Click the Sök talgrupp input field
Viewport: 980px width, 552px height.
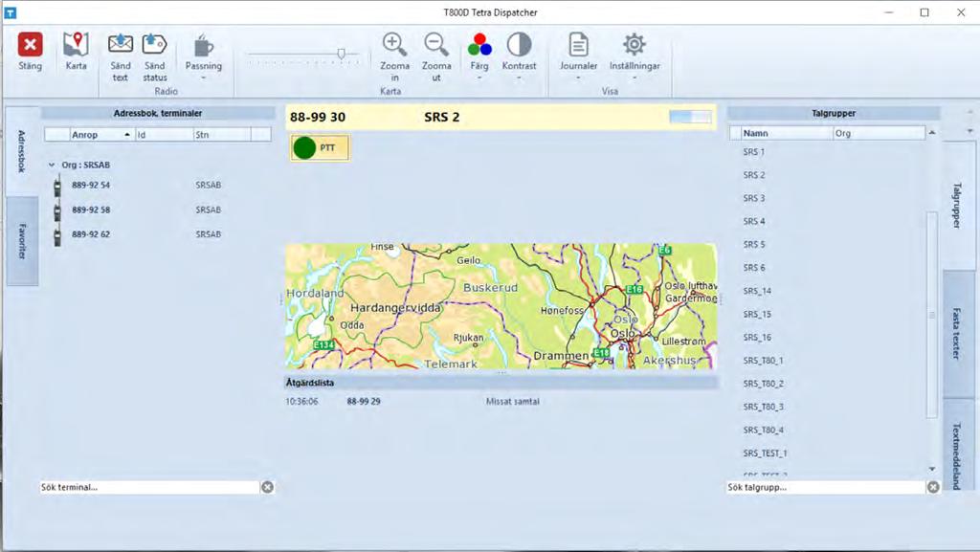pyautogui.click(x=826, y=487)
